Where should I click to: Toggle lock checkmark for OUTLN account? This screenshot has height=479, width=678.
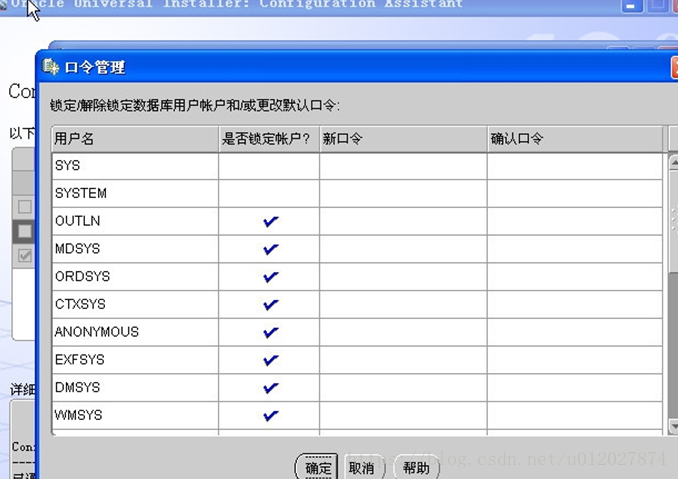pyautogui.click(x=270, y=221)
